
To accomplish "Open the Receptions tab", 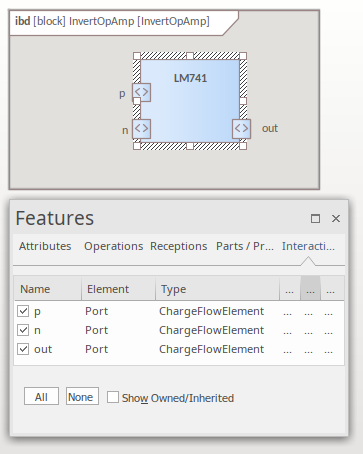I will tap(179, 246).
